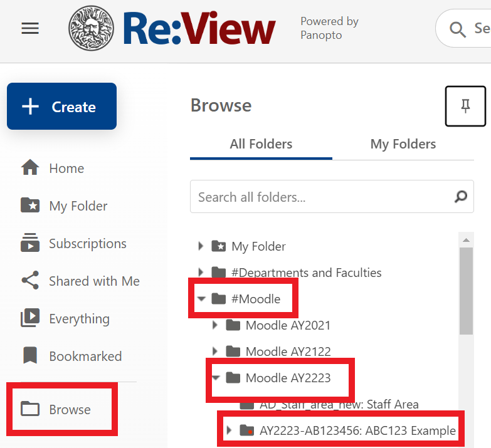The width and height of the screenshot is (491, 448).
Task: Expand the Moodle AY2122 folder
Action: [x=215, y=351]
